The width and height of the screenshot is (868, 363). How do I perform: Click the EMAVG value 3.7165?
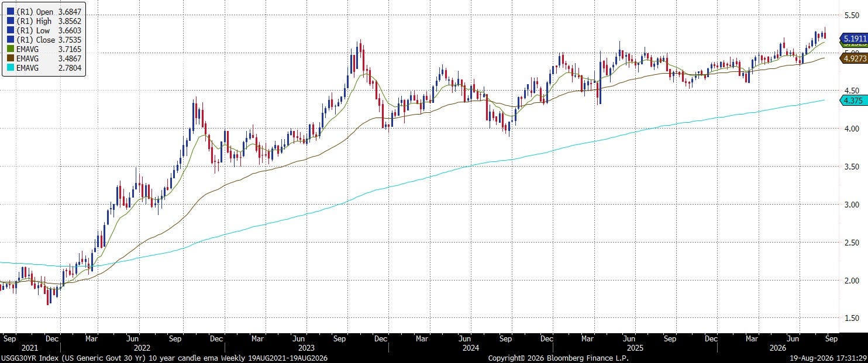[70, 50]
